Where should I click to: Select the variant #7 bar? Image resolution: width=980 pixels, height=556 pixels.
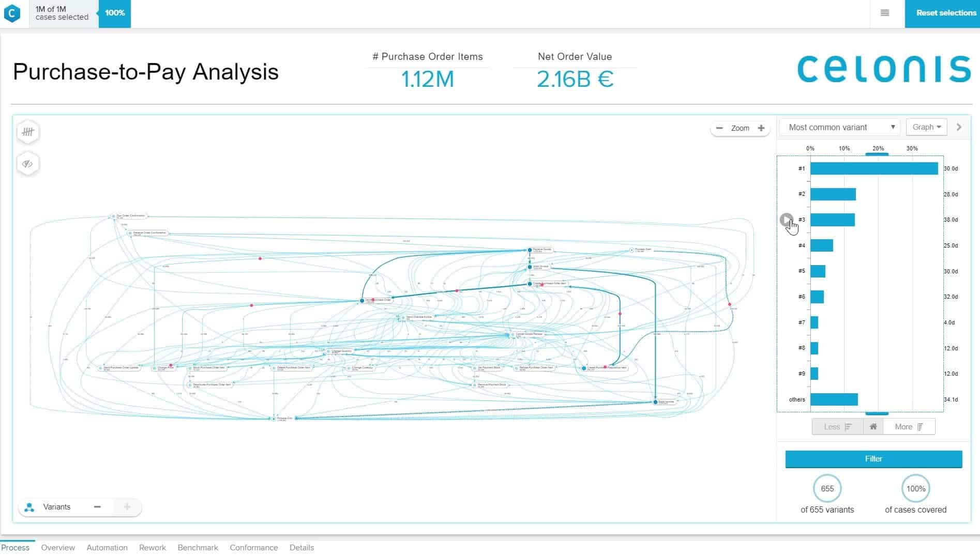pos(814,322)
